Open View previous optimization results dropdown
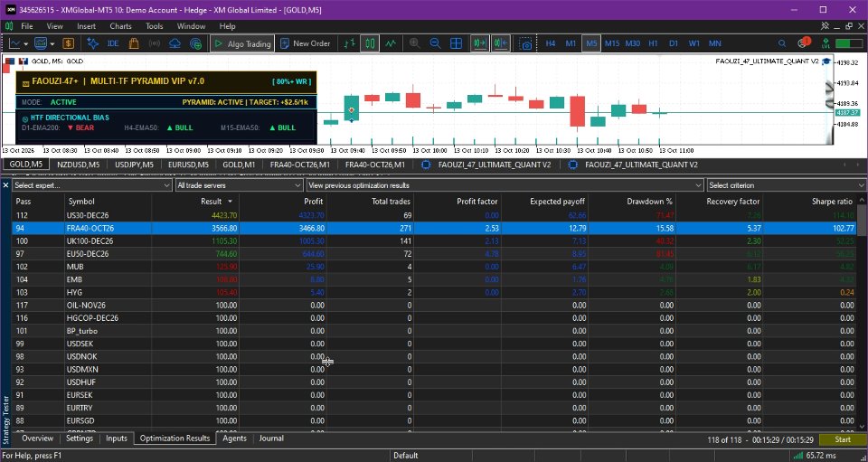This screenshot has width=868, height=462. tap(505, 185)
